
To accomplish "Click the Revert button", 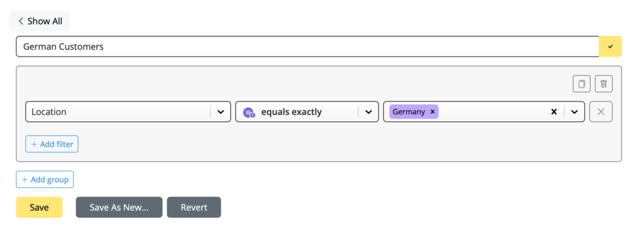I will tap(194, 207).
